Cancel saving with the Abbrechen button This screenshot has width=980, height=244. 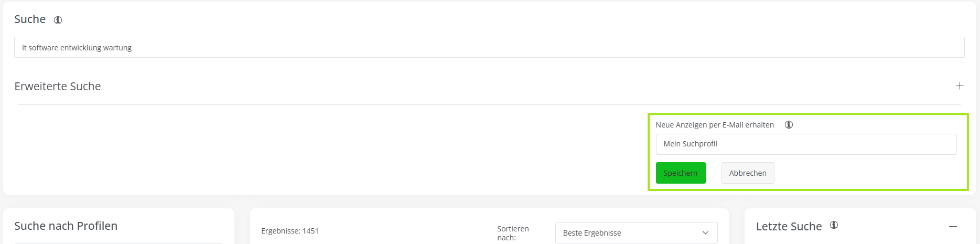[747, 173]
